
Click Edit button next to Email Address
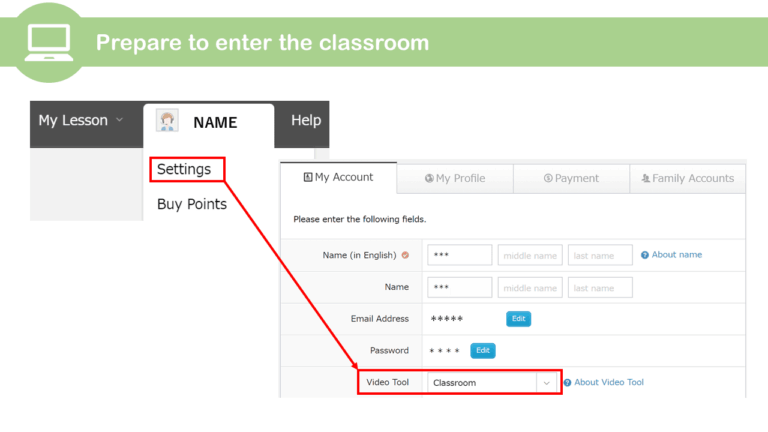518,319
